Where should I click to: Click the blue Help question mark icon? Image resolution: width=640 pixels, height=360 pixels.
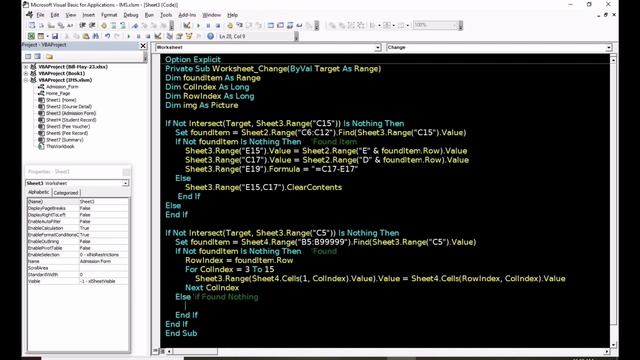(x=210, y=36)
